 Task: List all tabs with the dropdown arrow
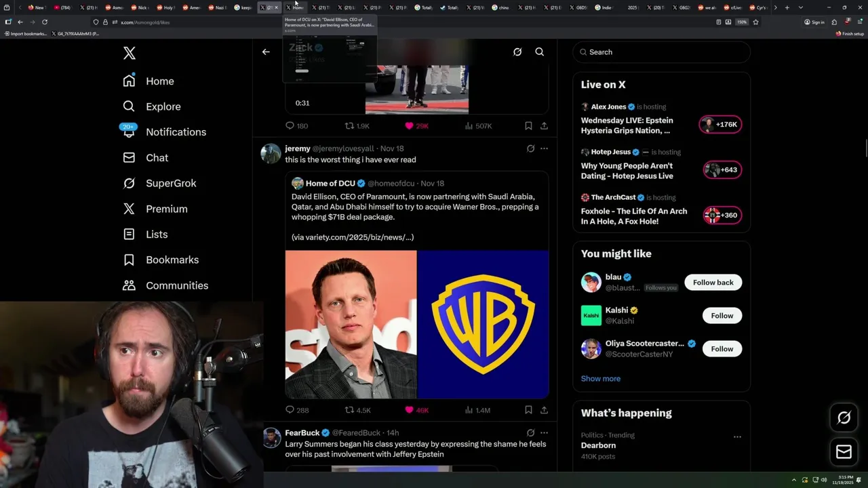point(801,7)
